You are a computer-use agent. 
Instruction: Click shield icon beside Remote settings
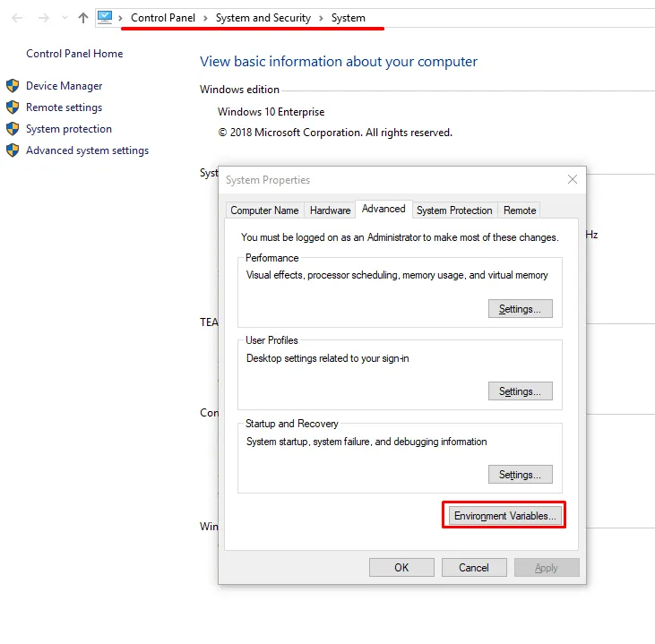[x=13, y=107]
